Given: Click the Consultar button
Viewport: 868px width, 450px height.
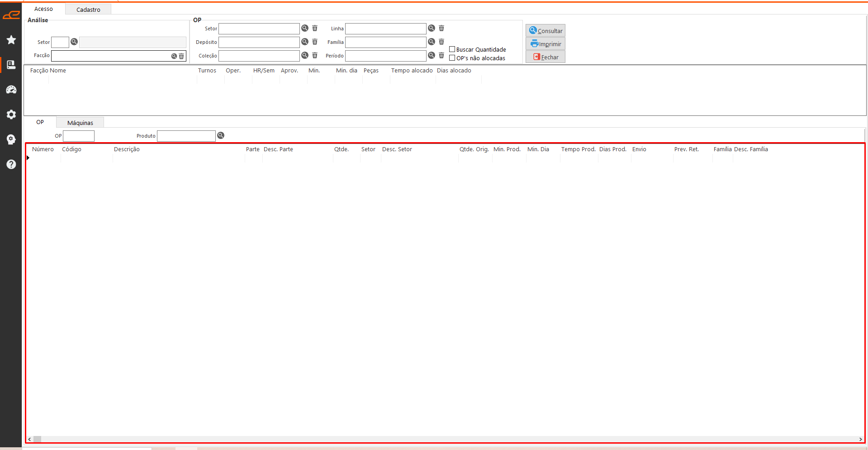Looking at the screenshot, I should click(545, 31).
